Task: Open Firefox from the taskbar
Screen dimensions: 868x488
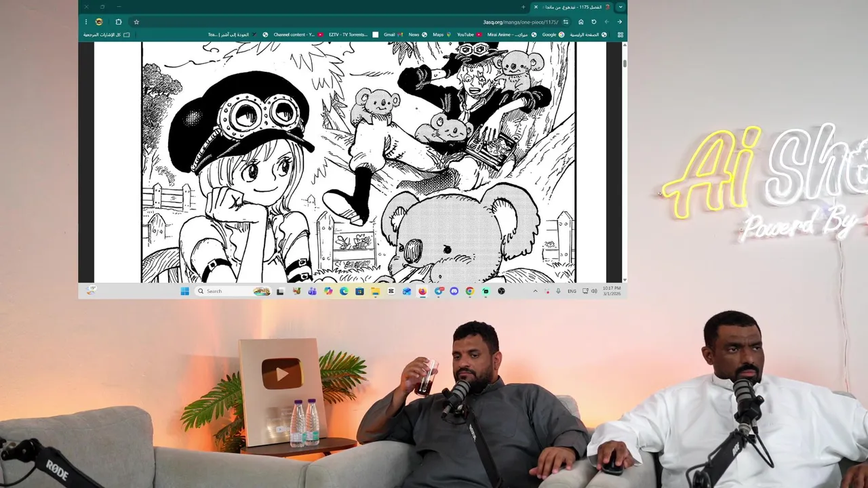Action: click(422, 291)
